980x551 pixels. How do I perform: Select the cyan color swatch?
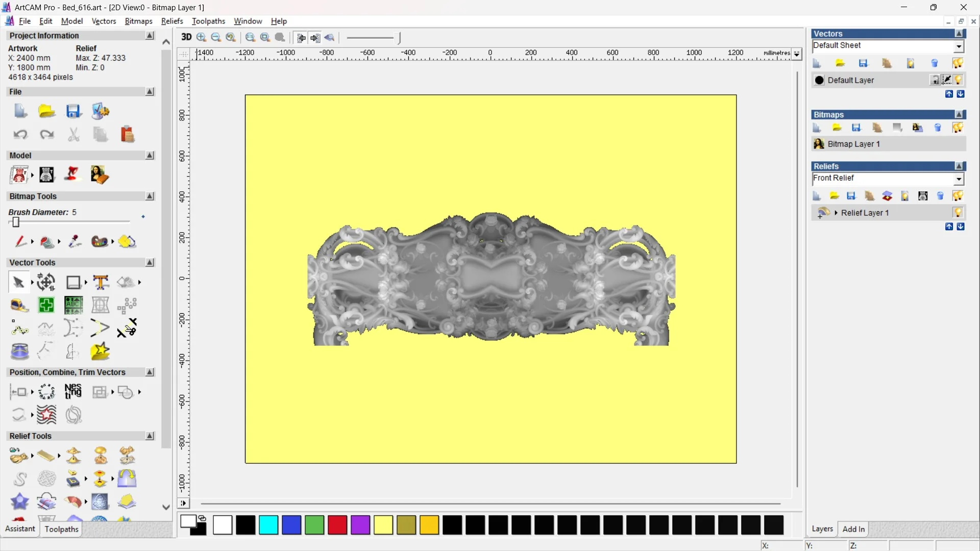coord(268,525)
